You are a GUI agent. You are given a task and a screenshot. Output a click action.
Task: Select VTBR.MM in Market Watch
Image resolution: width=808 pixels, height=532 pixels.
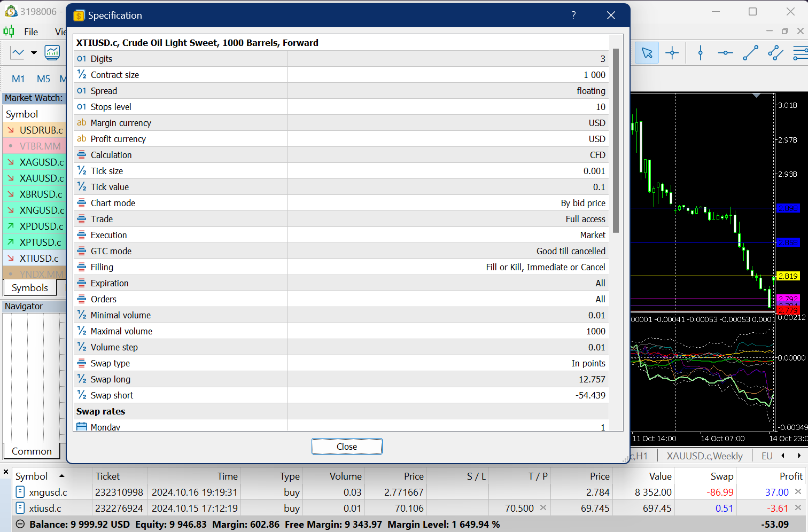pyautogui.click(x=34, y=146)
